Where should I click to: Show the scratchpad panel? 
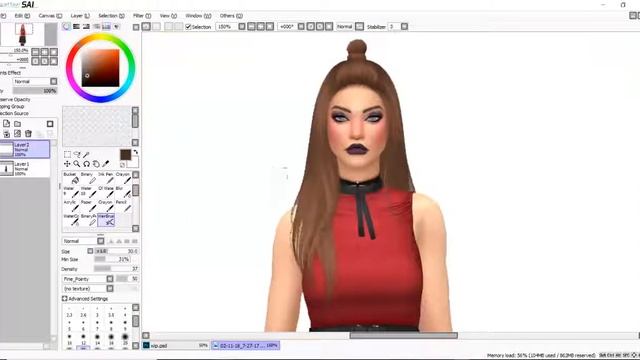click(116, 27)
